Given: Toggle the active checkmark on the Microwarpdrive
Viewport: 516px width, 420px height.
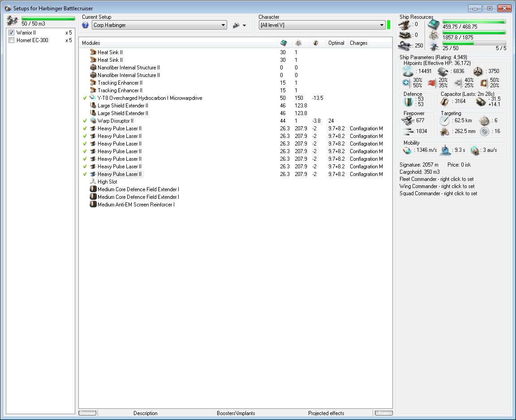Looking at the screenshot, I should click(x=85, y=98).
